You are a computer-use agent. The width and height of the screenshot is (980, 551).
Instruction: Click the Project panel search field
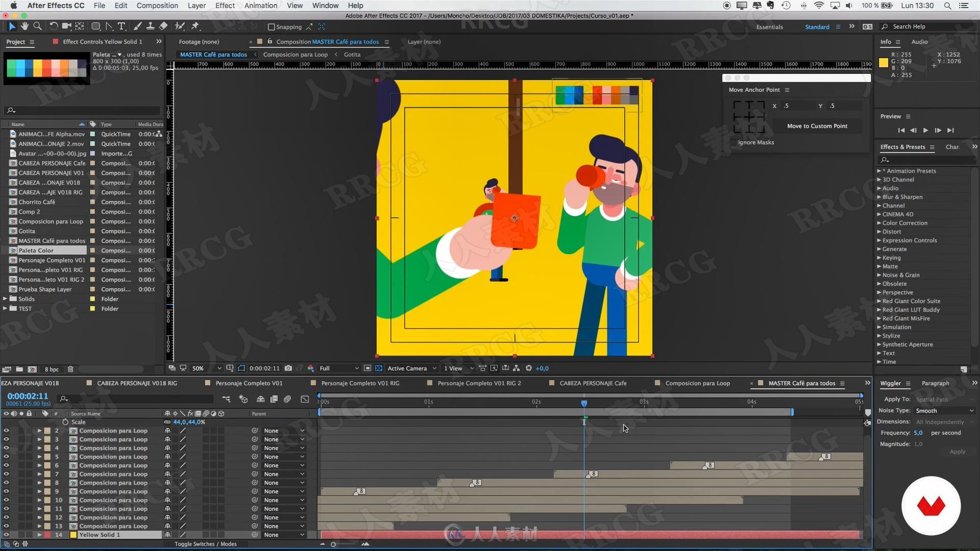[82, 110]
